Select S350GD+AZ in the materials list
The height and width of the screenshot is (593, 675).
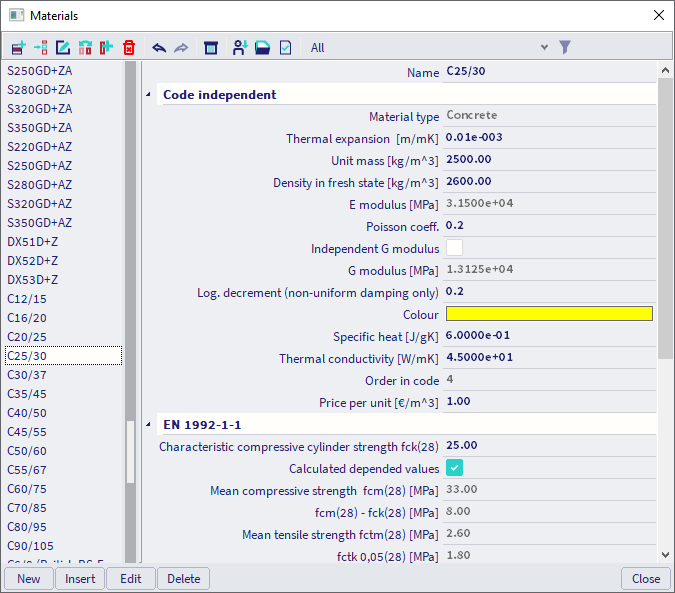(x=39, y=223)
